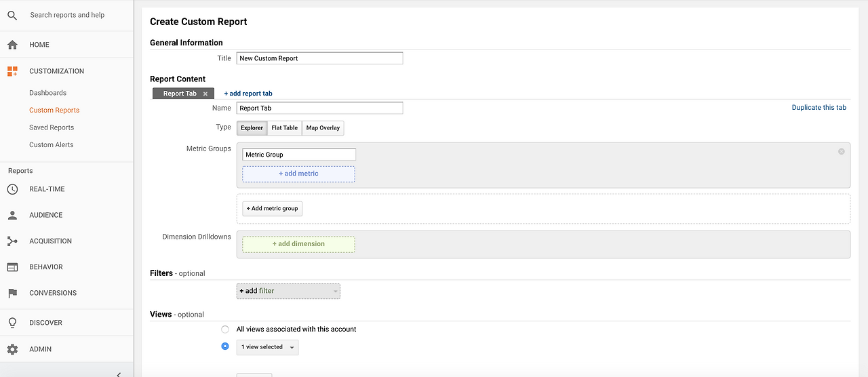The width and height of the screenshot is (868, 377).
Task: Remove the Metric Group with its X
Action: point(842,151)
